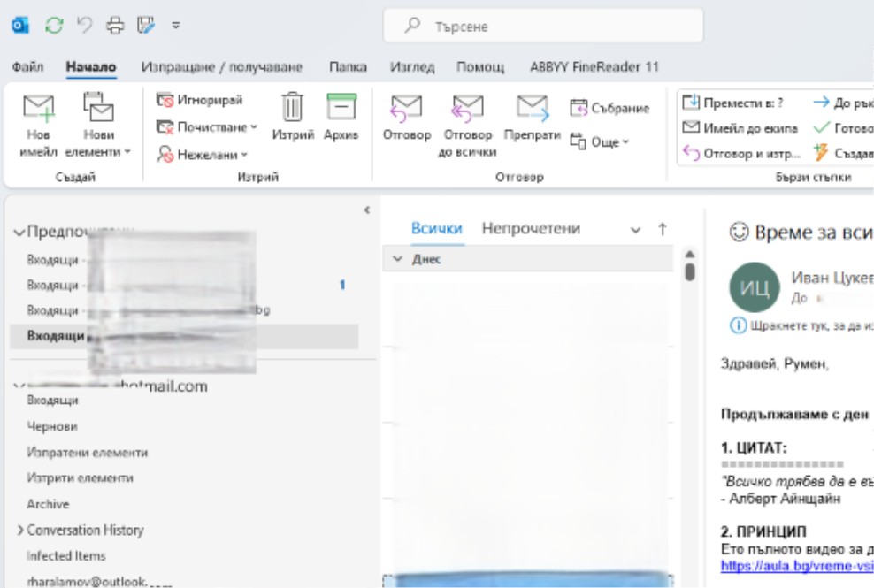
Task: Click the green Send/Receive sync icon
Action: 54,25
